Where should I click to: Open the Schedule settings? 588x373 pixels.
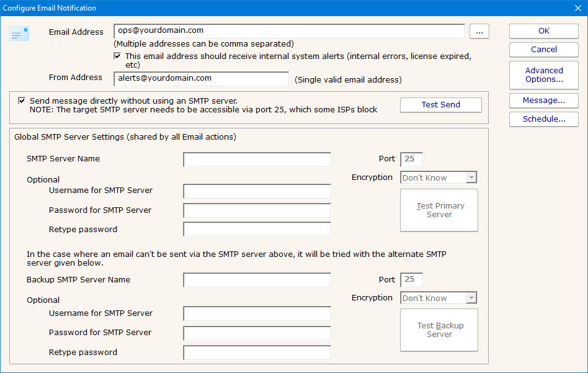tap(543, 119)
